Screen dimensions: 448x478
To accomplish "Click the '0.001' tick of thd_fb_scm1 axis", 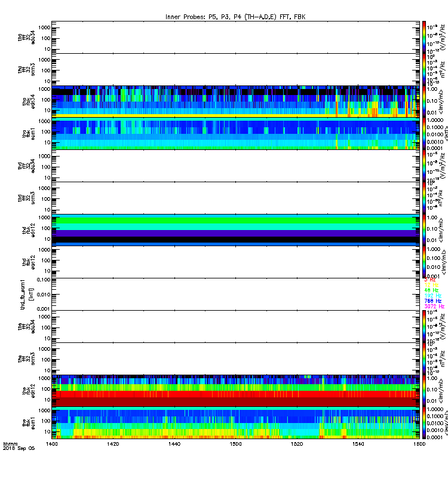I will pyautogui.click(x=42, y=309).
